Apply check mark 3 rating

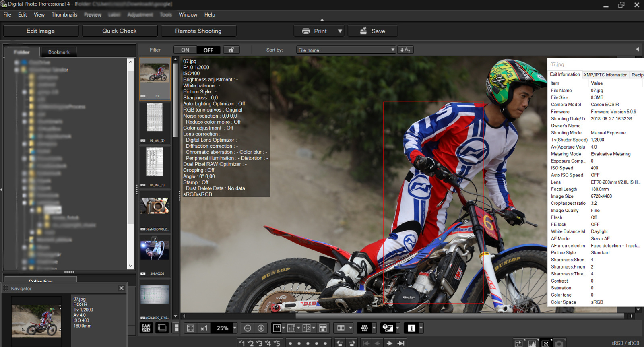click(259, 343)
